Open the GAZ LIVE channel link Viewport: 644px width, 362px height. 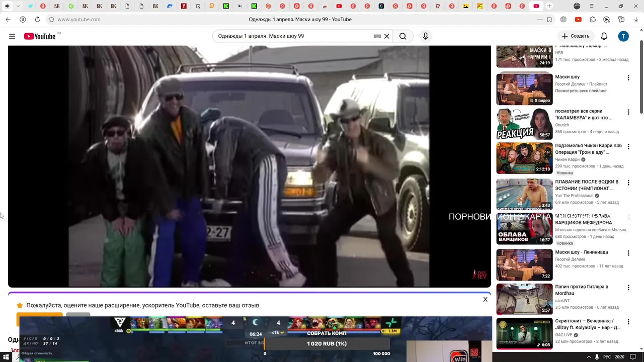click(x=563, y=335)
